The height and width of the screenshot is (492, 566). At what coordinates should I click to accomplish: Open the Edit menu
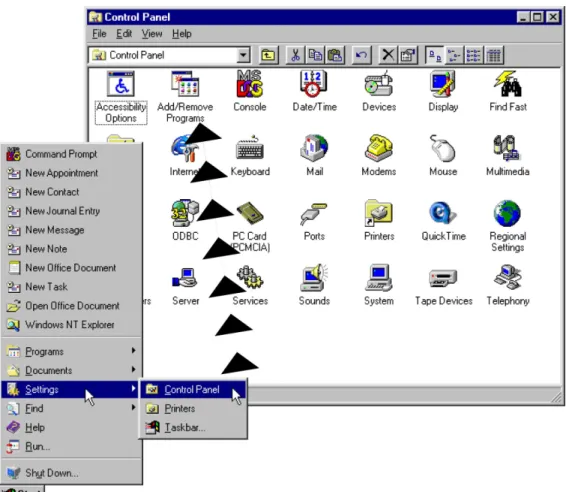124,34
